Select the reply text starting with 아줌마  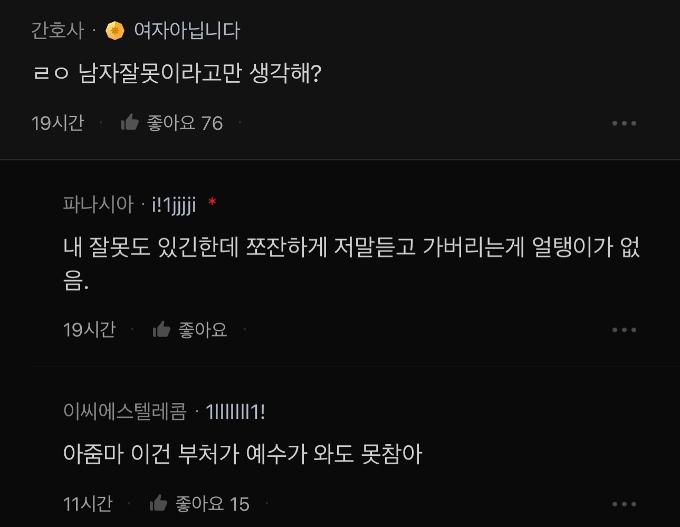242,454
